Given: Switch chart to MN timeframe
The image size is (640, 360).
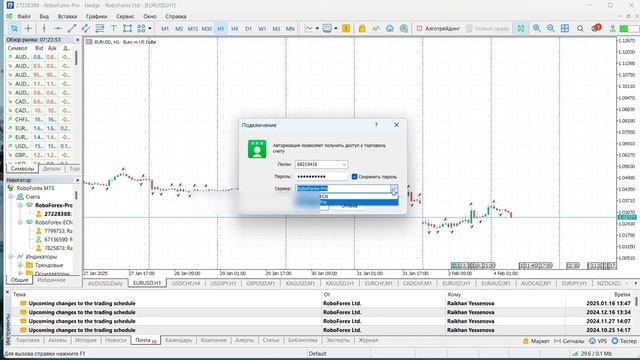Looking at the screenshot, I should [x=290, y=29].
